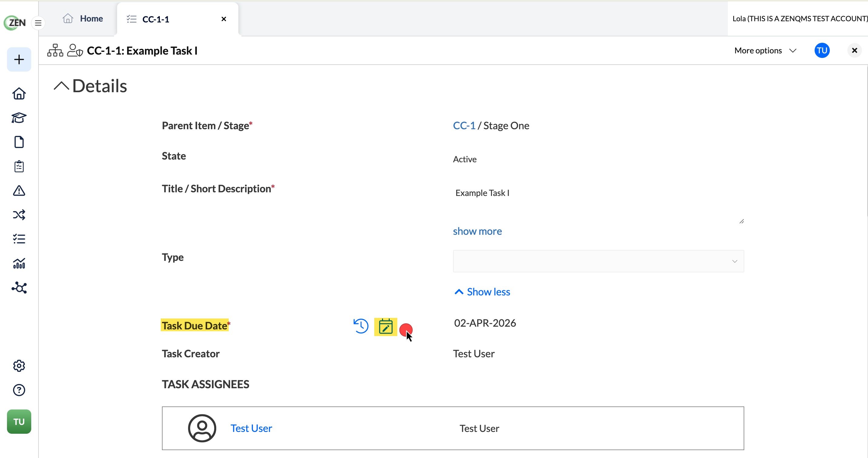This screenshot has height=458, width=868.
Task: View due date history clock icon
Action: click(361, 326)
